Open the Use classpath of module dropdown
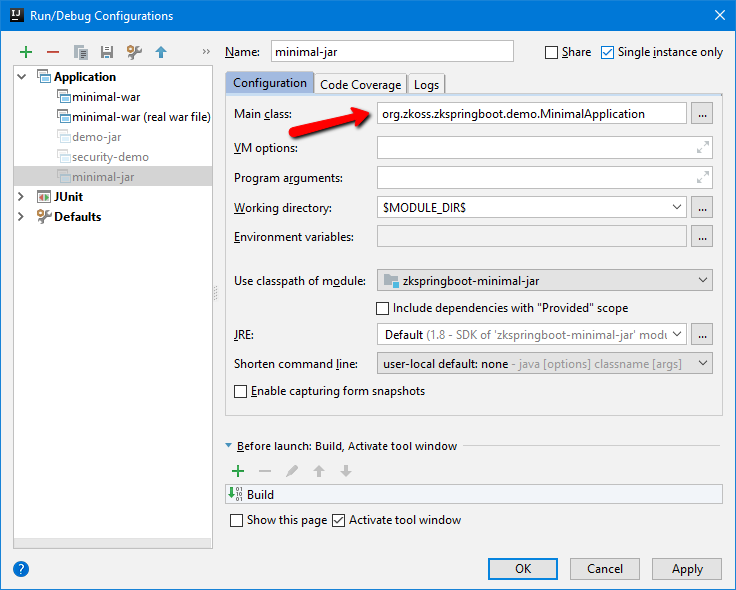736x590 pixels. pos(544,281)
